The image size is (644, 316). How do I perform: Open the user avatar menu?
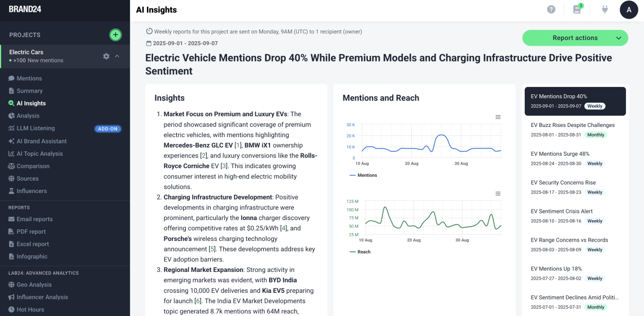(x=629, y=10)
